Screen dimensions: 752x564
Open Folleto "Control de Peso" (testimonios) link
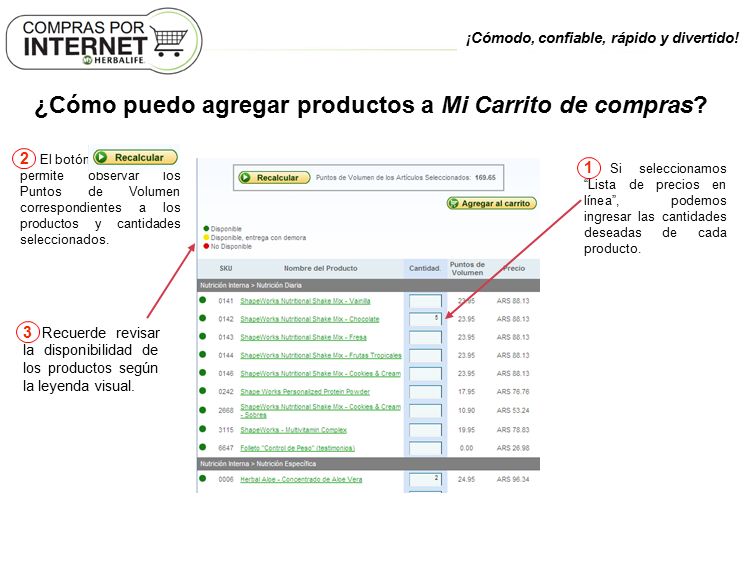[x=297, y=448]
